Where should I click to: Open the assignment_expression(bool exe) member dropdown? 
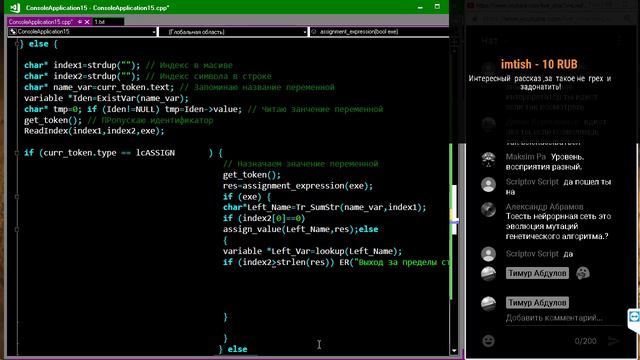coord(380,31)
